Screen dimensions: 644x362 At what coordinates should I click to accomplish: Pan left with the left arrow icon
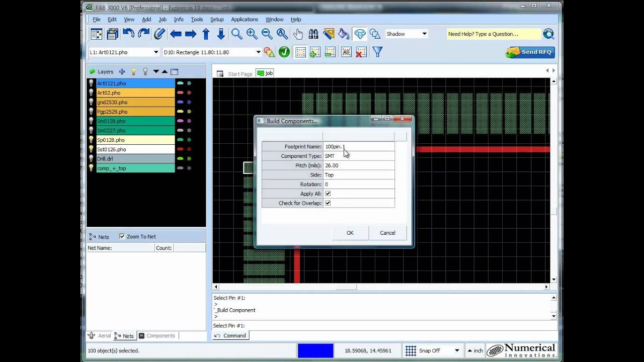coord(176,34)
